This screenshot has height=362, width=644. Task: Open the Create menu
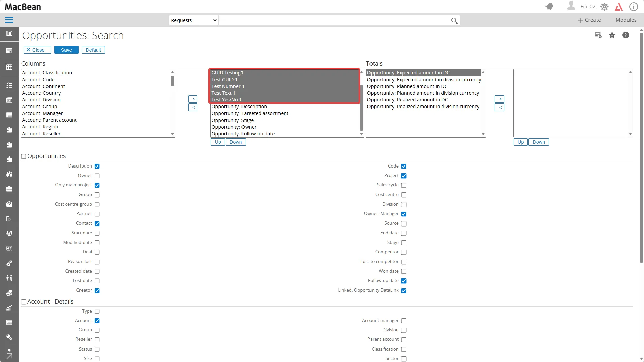pos(589,20)
